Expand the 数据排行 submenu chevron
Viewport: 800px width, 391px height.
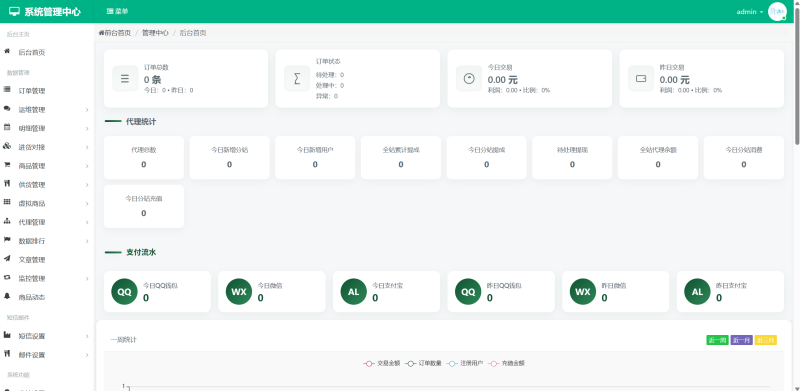click(x=87, y=241)
